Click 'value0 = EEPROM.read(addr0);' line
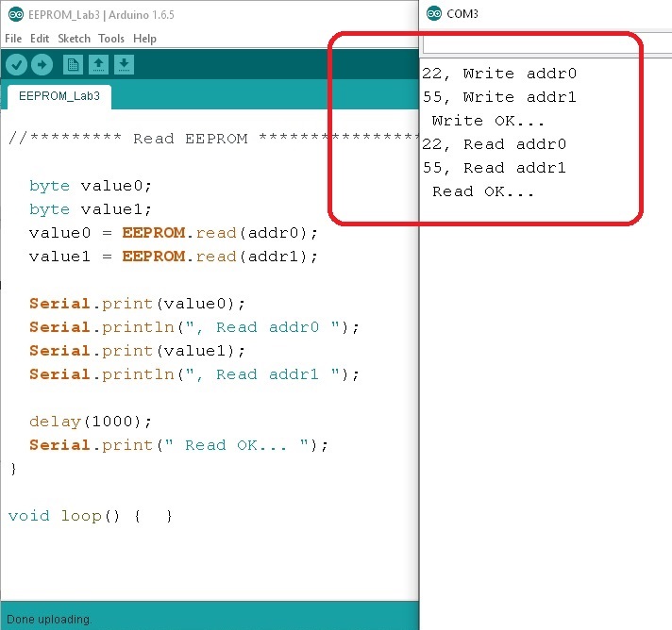672x630 pixels. pyautogui.click(x=174, y=233)
